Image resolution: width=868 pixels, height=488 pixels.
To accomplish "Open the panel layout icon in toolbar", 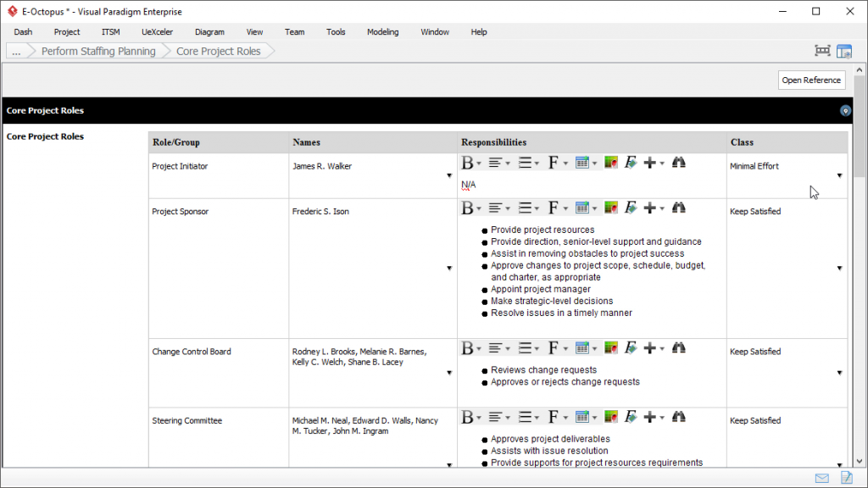I will [x=844, y=51].
